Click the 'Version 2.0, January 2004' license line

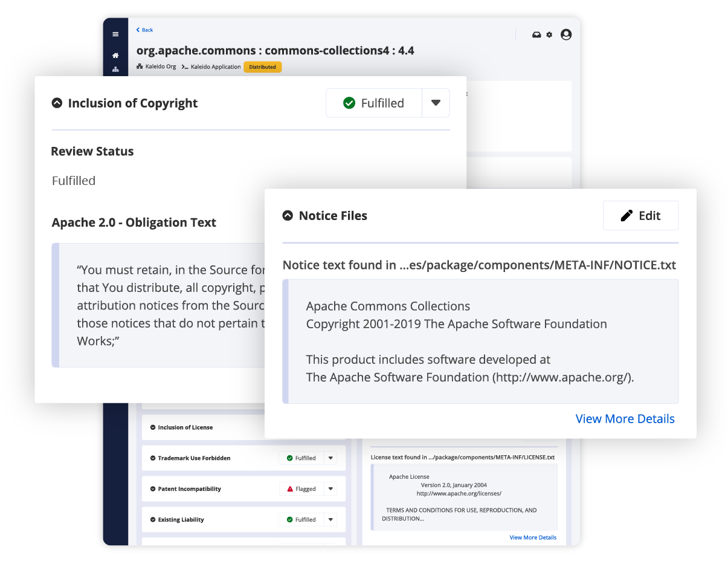pos(454,485)
